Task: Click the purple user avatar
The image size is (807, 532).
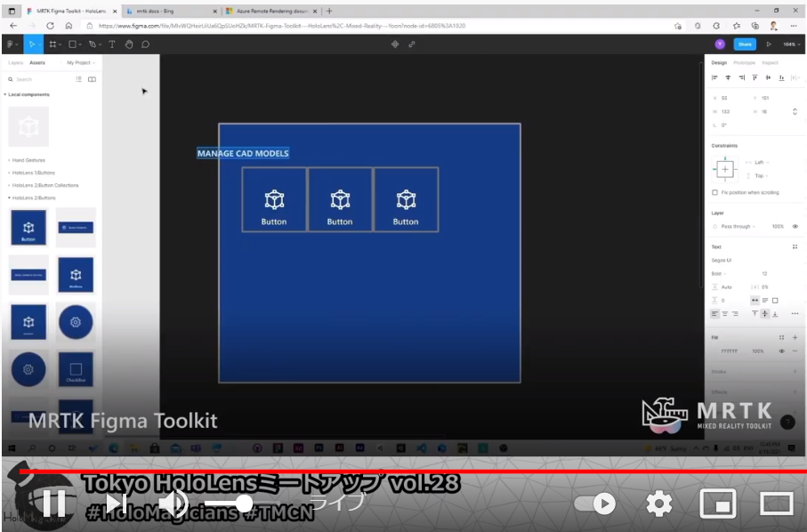Action: pyautogui.click(x=720, y=44)
